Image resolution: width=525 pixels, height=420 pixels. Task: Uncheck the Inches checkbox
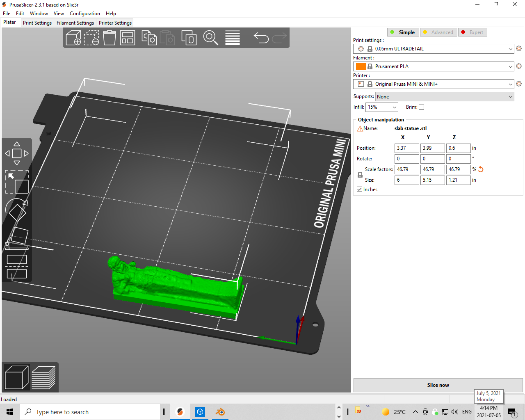tap(360, 189)
